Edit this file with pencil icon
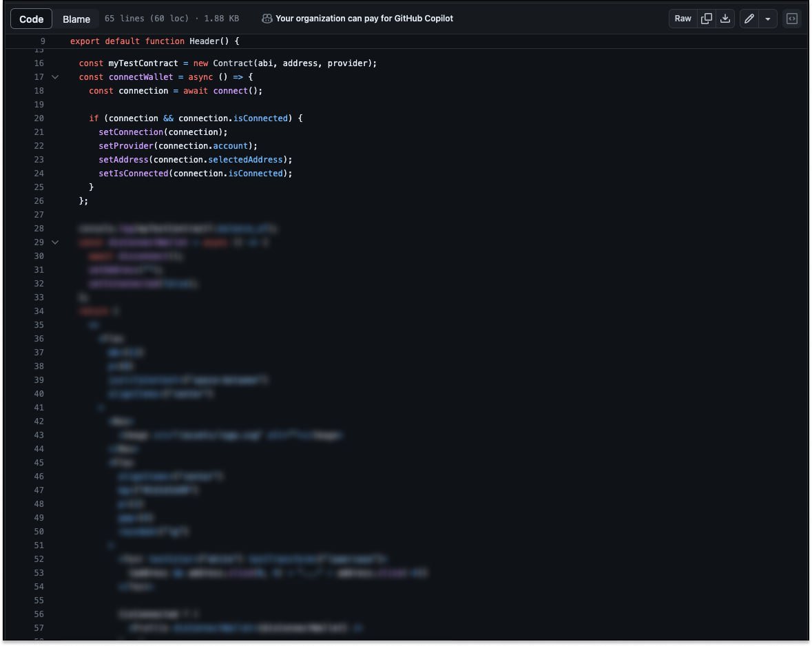Viewport: 812px width, 646px height. point(749,19)
